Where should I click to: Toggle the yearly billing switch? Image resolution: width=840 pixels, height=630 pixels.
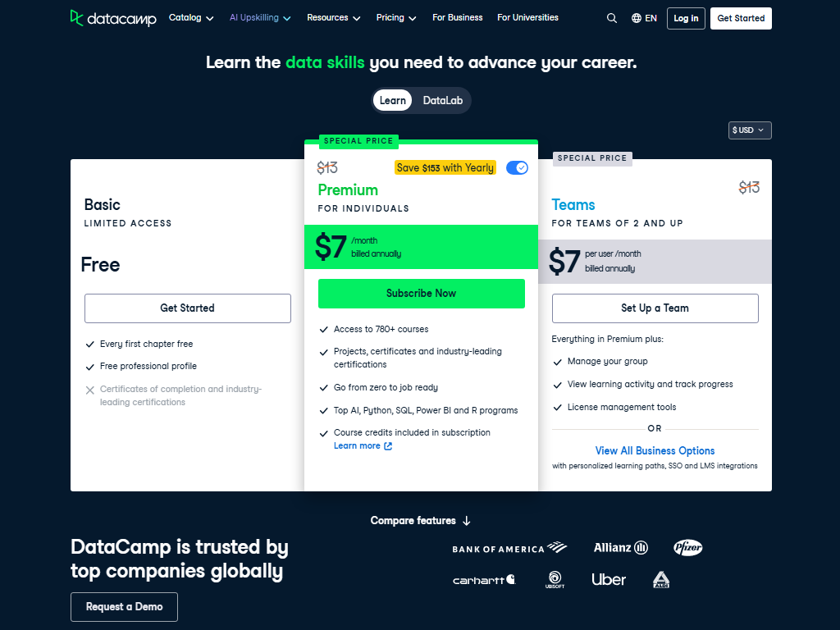[x=517, y=167]
